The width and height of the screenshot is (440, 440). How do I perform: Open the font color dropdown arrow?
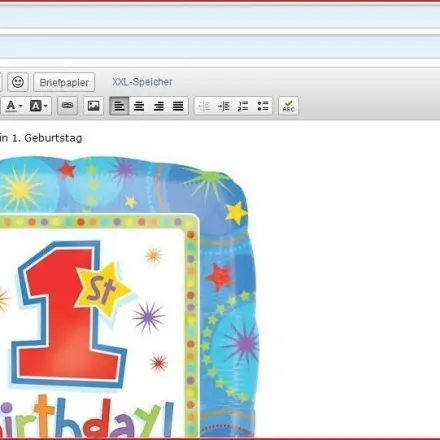coord(21,106)
